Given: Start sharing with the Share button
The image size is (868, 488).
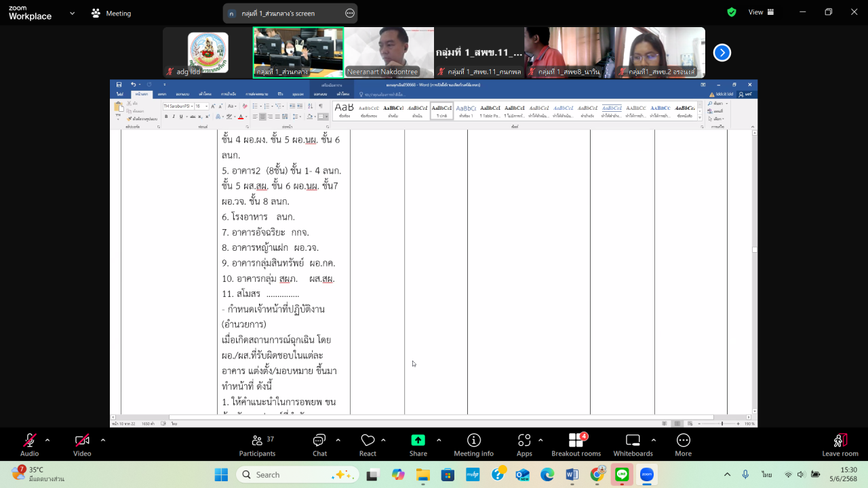Looking at the screenshot, I should tap(418, 444).
